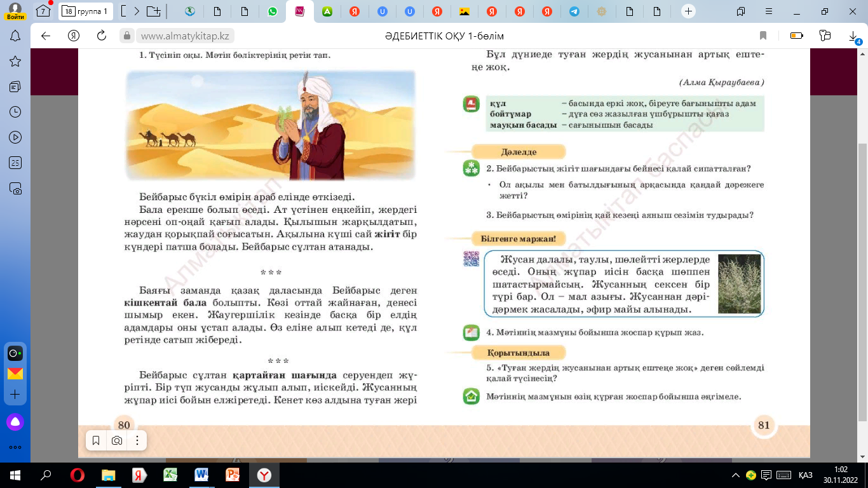This screenshot has width=868, height=488.
Task: Open the collections icon in the sidebar
Action: pos(15,86)
